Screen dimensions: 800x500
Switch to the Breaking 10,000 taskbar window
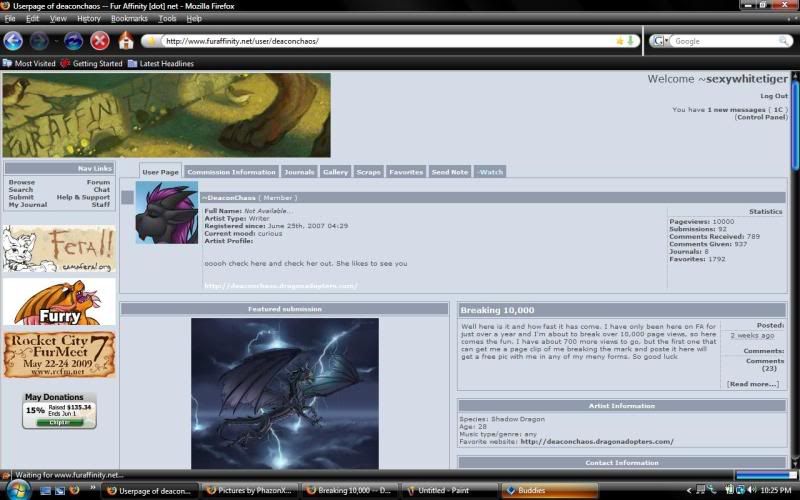(x=348, y=491)
